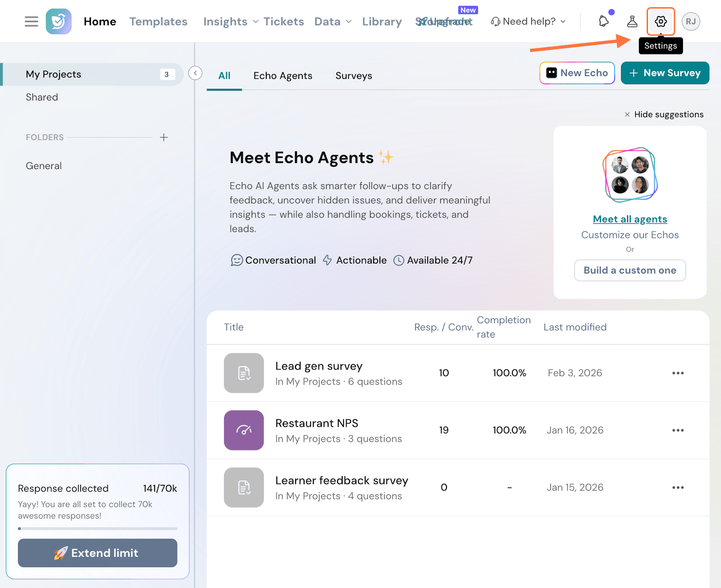
Task: Click the lab flask icon
Action: [632, 22]
